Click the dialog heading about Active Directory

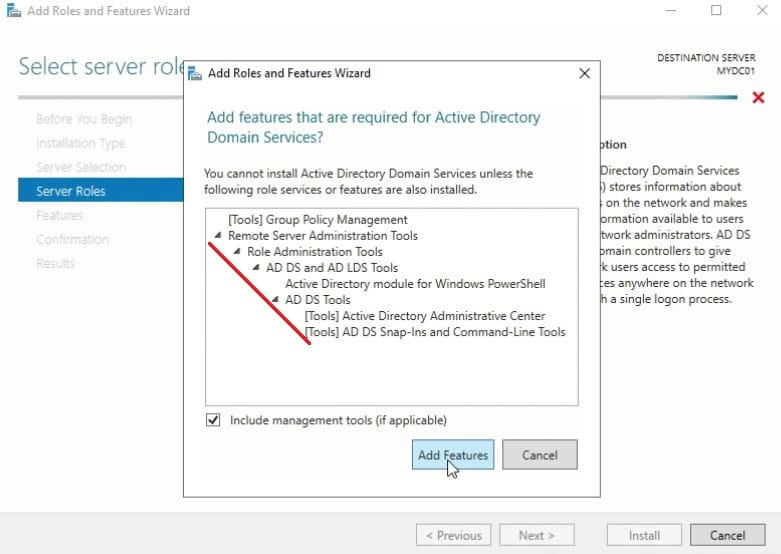374,127
